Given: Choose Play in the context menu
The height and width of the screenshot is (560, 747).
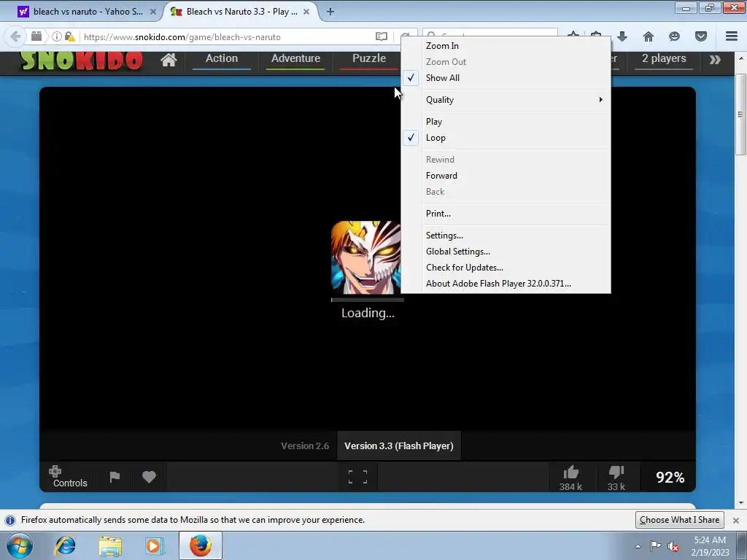Looking at the screenshot, I should tap(506, 122).
